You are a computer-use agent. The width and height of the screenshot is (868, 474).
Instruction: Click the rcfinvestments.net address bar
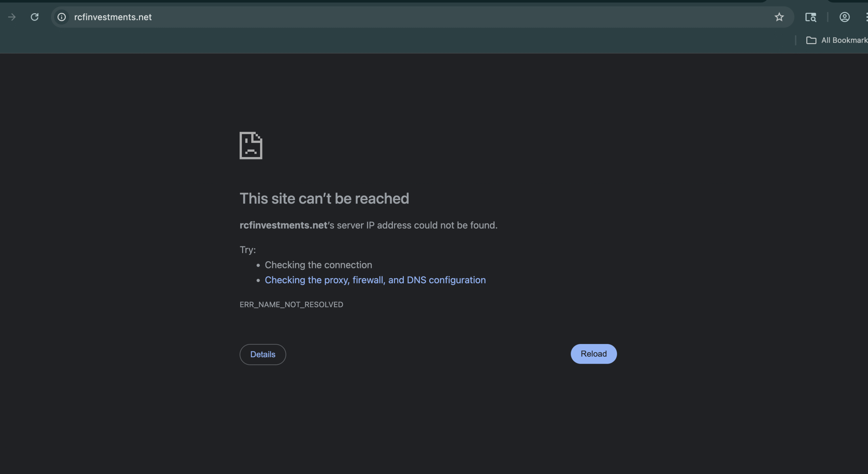pyautogui.click(x=407, y=17)
